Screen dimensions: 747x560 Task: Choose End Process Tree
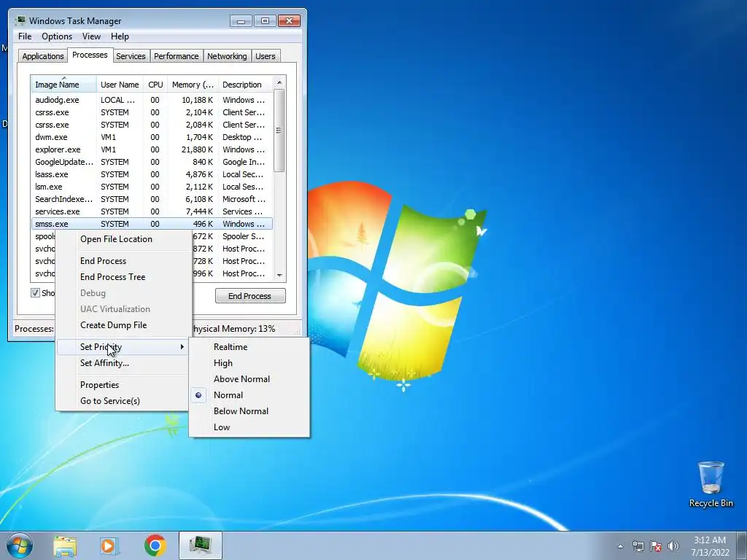click(123, 277)
